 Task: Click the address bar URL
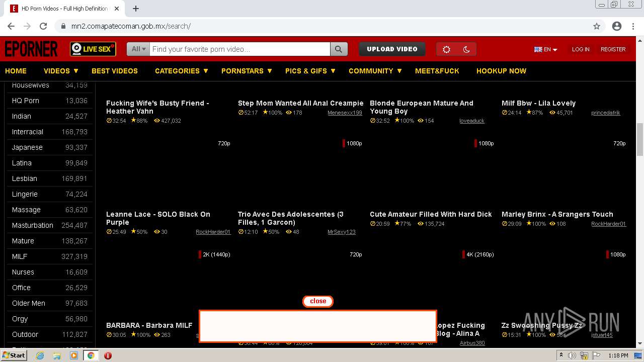coord(131,26)
